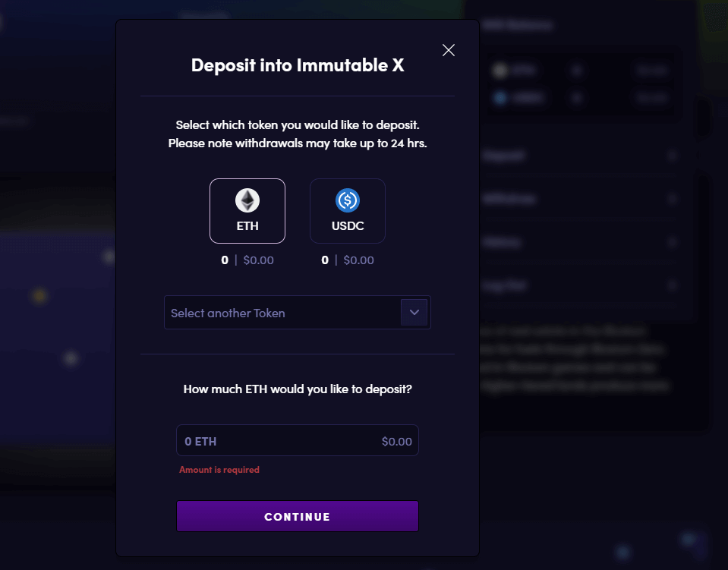Choose the USDC token label
The height and width of the screenshot is (570, 728).
click(x=347, y=226)
